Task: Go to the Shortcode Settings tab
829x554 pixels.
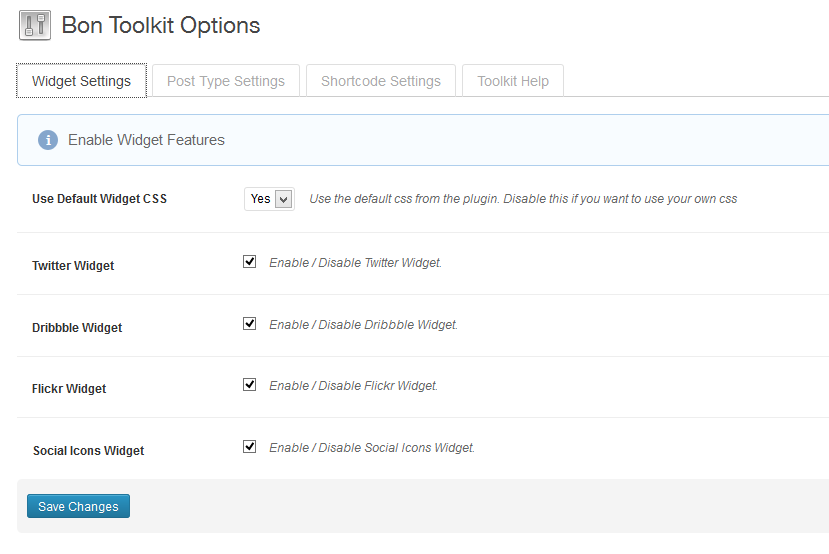Action: click(381, 81)
